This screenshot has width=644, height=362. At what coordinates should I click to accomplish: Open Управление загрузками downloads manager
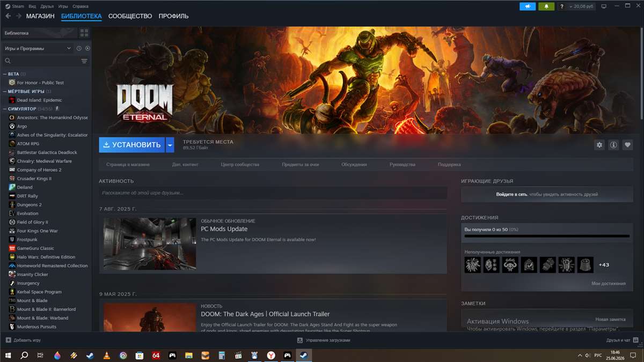324,340
